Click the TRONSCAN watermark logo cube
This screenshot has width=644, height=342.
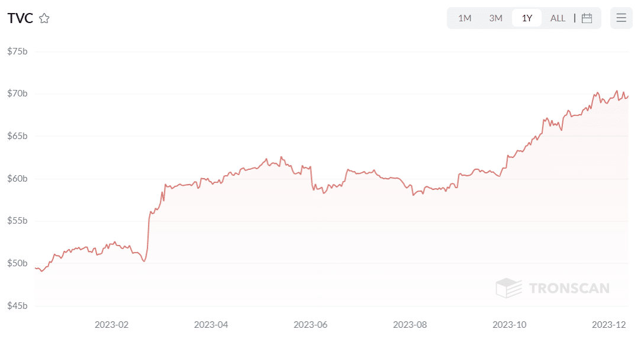pyautogui.click(x=508, y=288)
